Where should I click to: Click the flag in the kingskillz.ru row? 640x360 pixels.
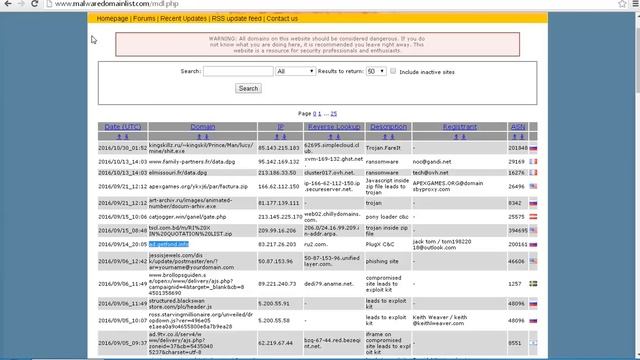pyautogui.click(x=533, y=148)
